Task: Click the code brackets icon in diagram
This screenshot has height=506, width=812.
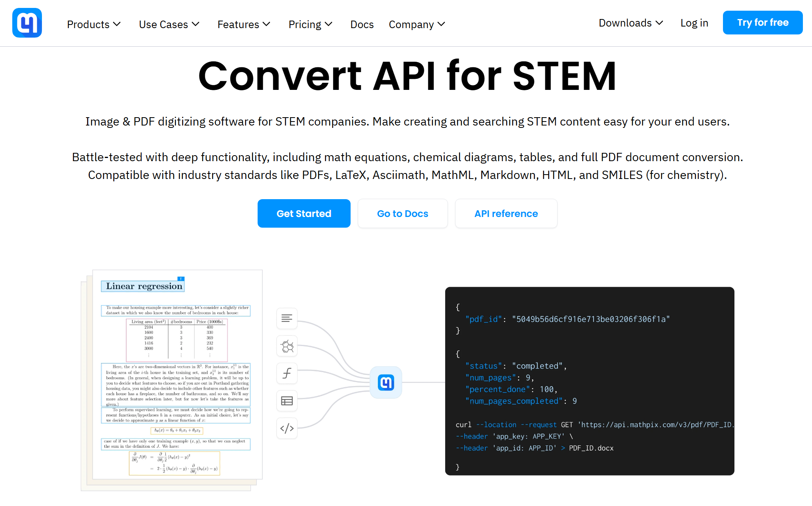Action: 287,428
